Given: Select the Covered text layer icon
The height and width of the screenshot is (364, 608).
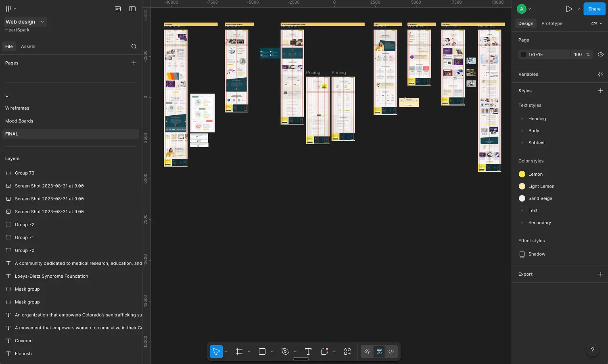Looking at the screenshot, I should click(x=8, y=341).
